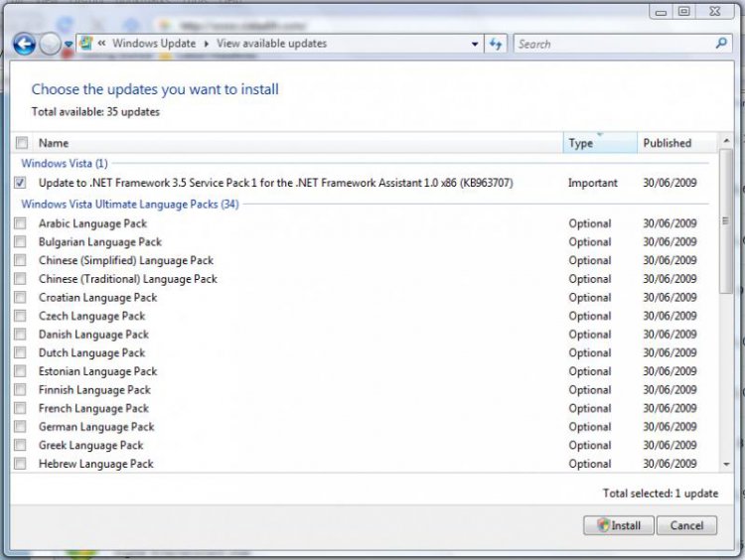Click the list scrollbar up arrow
This screenshot has height=560, width=745.
coord(726,141)
